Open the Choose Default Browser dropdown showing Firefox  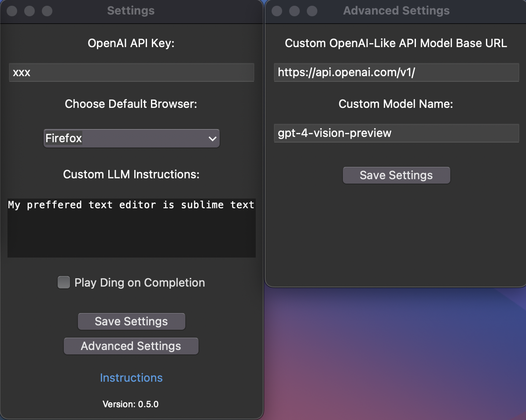[132, 138]
